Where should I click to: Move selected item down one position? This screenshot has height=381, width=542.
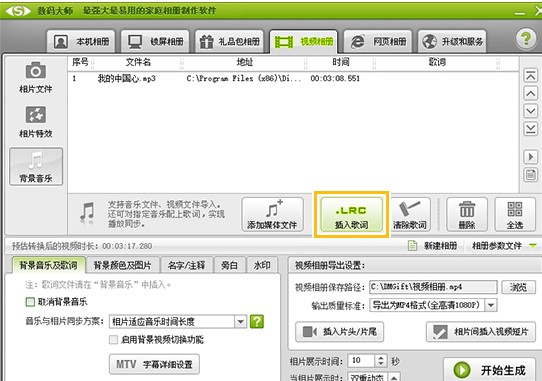[x=531, y=111]
